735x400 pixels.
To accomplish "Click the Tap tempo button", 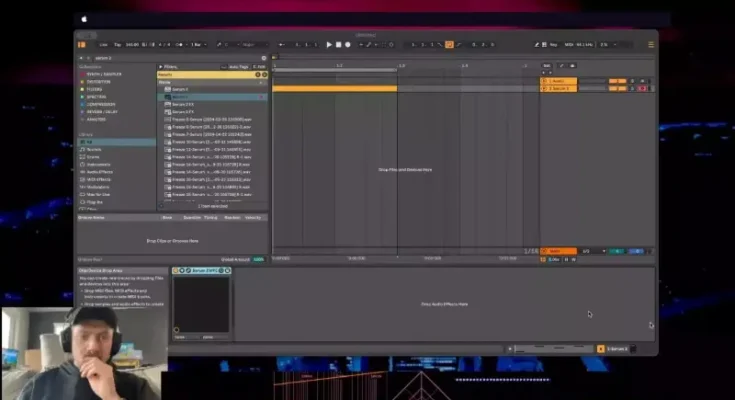I will (x=117, y=45).
